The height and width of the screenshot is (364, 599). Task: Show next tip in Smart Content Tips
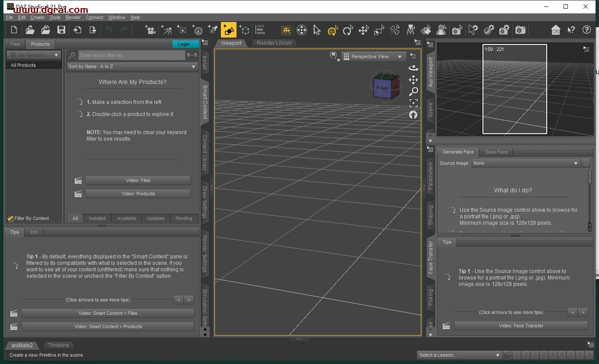189,300
